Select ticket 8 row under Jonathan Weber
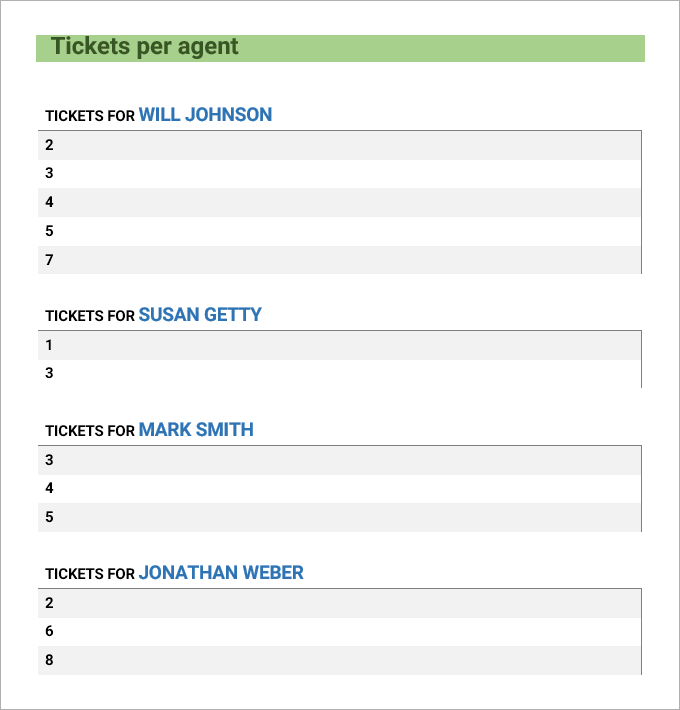Screen dimensions: 680x710 [x=339, y=661]
